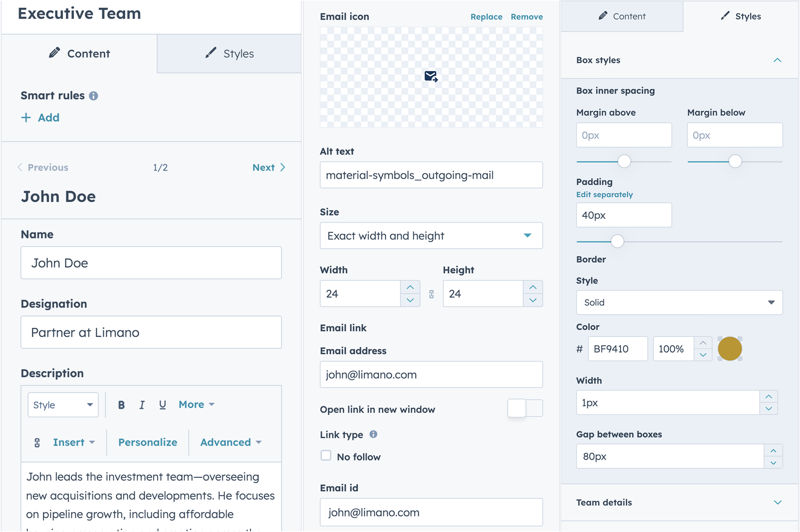The image size is (800, 532).
Task: Click the Bold formatting icon
Action: (121, 405)
